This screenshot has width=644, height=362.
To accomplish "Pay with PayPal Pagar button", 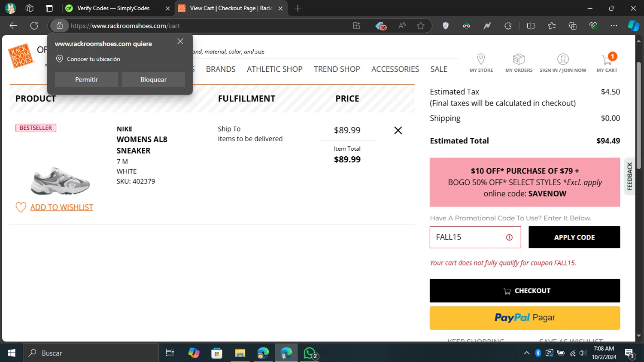I will [525, 318].
